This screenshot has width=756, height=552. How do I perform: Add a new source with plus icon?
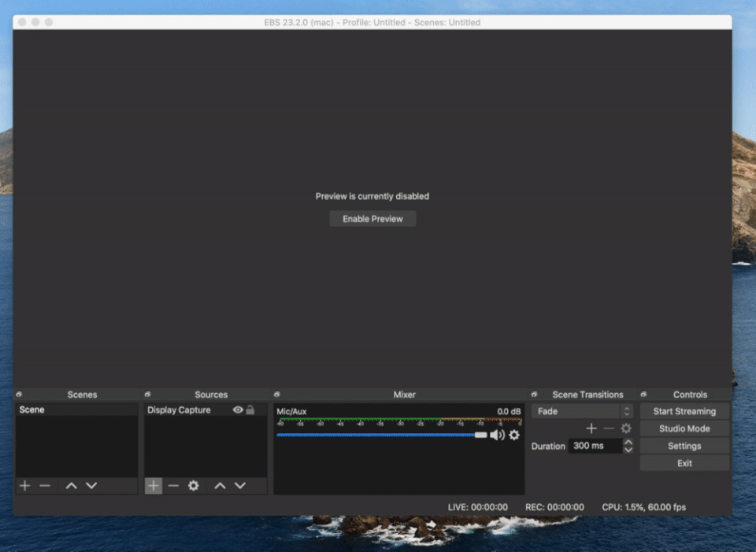pyautogui.click(x=154, y=486)
